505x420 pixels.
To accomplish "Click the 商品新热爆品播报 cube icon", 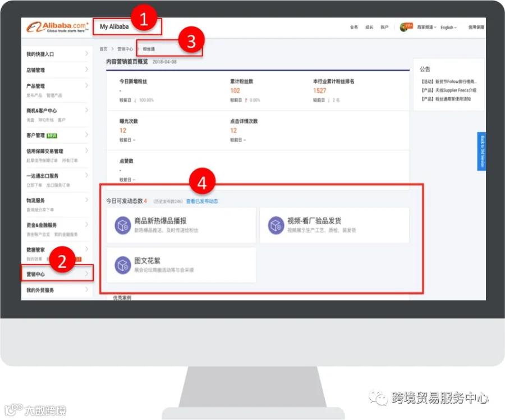I will [x=123, y=225].
